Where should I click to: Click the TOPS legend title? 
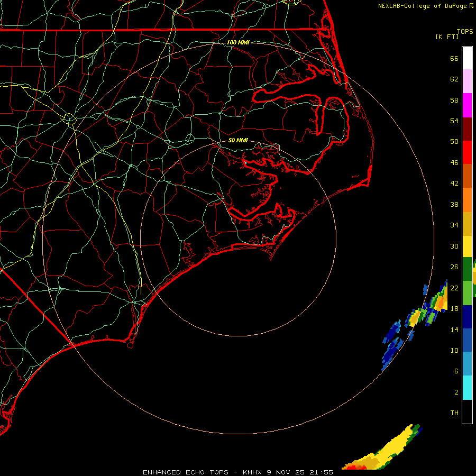point(465,31)
